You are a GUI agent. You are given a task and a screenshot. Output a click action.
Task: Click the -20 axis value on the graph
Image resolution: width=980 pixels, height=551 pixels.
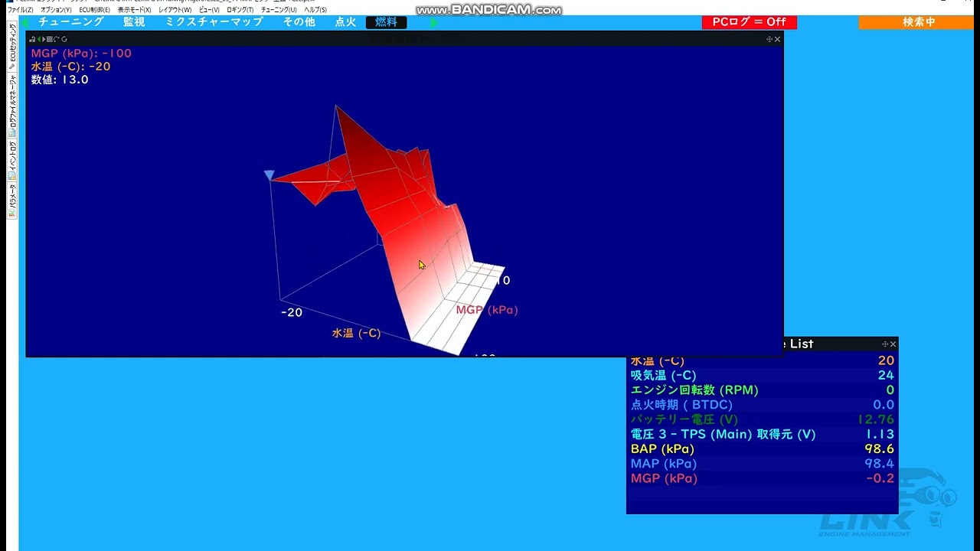pyautogui.click(x=291, y=312)
